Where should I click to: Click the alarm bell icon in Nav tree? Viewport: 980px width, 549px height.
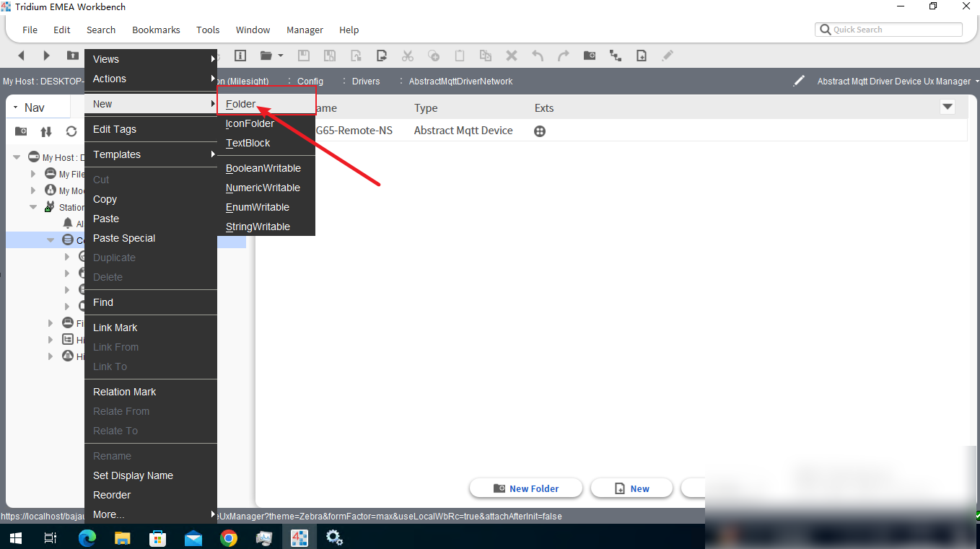click(x=68, y=224)
